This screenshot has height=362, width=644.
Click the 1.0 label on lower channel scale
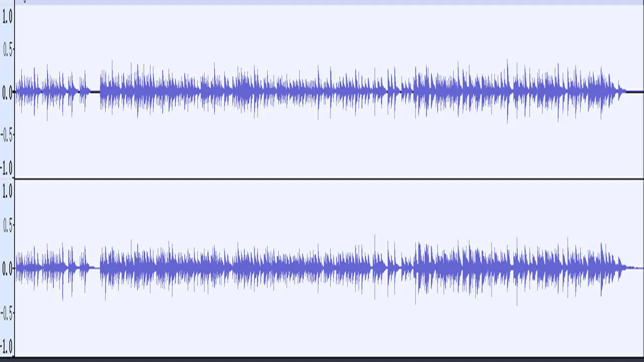pyautogui.click(x=8, y=192)
